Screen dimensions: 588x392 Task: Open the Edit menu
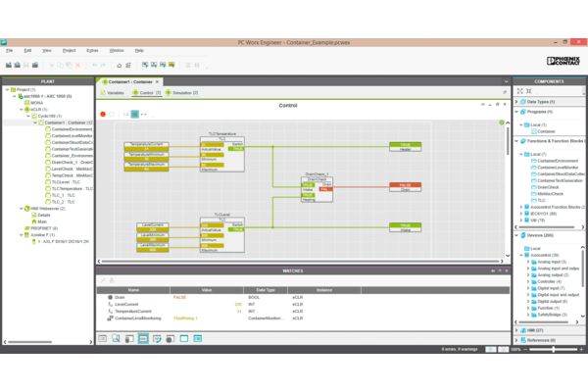pyautogui.click(x=27, y=51)
